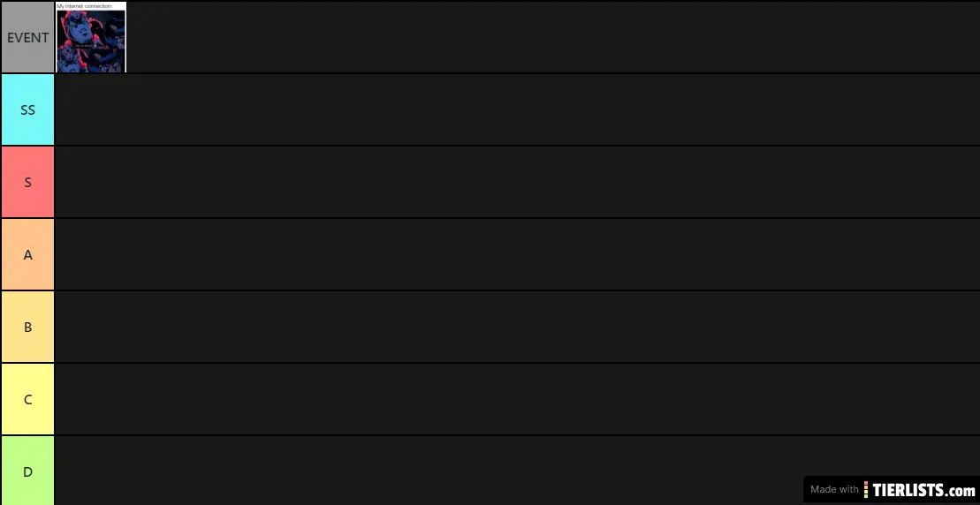
Task: Click the meme thumbnail in the EVENT tier
Action: [91, 37]
